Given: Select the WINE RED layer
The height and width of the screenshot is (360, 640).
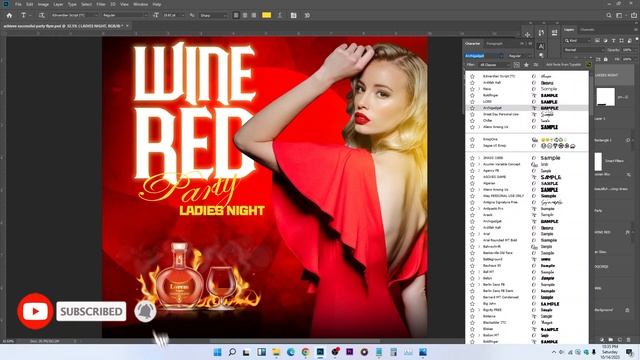Looking at the screenshot, I should pos(614,232).
